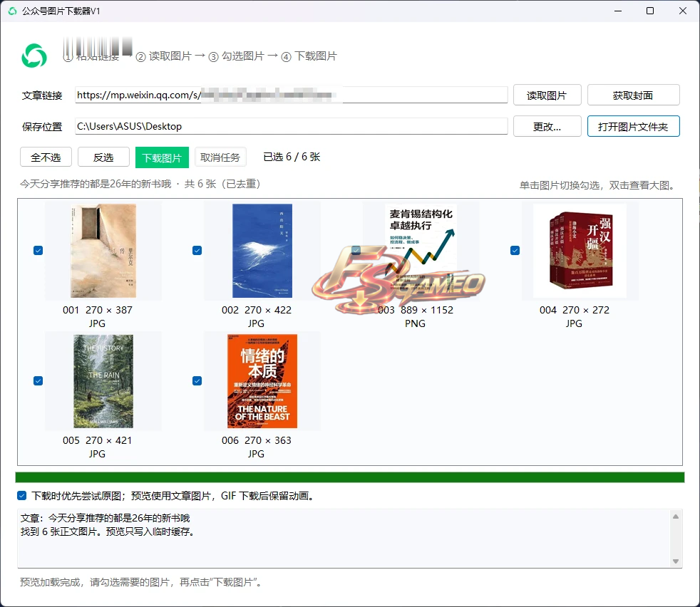Screen dimensions: 700x607
Task: Maximize the downloader window
Action: click(650, 11)
